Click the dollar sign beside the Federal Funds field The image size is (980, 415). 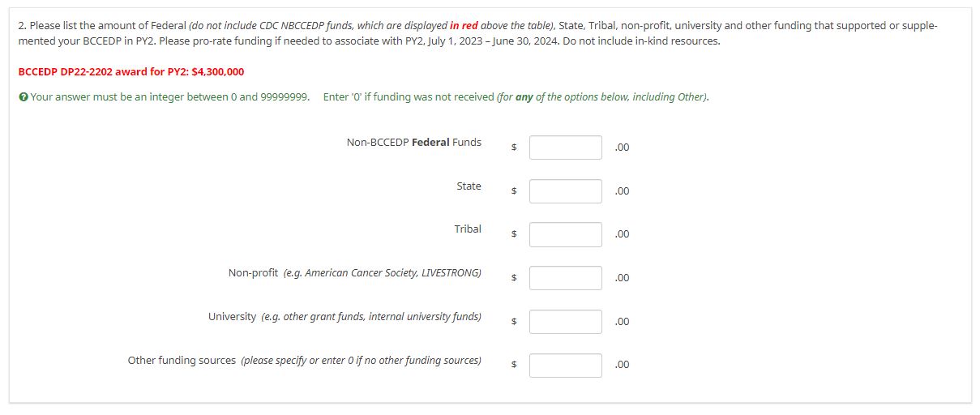point(514,148)
